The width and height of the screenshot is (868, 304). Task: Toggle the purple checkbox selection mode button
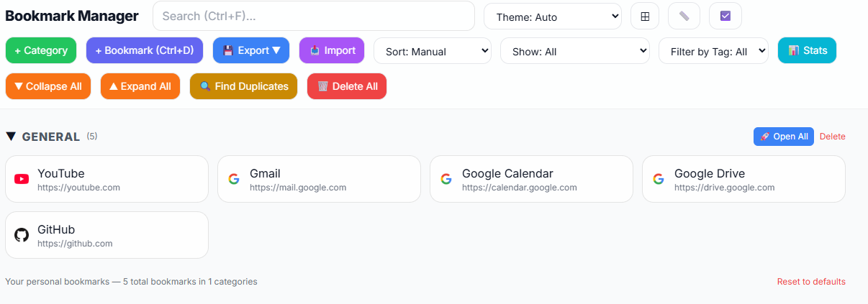725,17
